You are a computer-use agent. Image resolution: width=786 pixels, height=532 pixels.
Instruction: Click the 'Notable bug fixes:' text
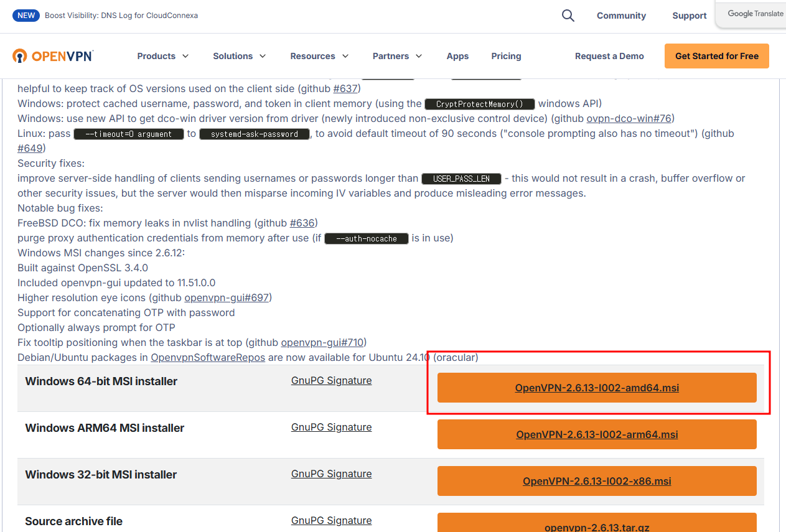60,208
